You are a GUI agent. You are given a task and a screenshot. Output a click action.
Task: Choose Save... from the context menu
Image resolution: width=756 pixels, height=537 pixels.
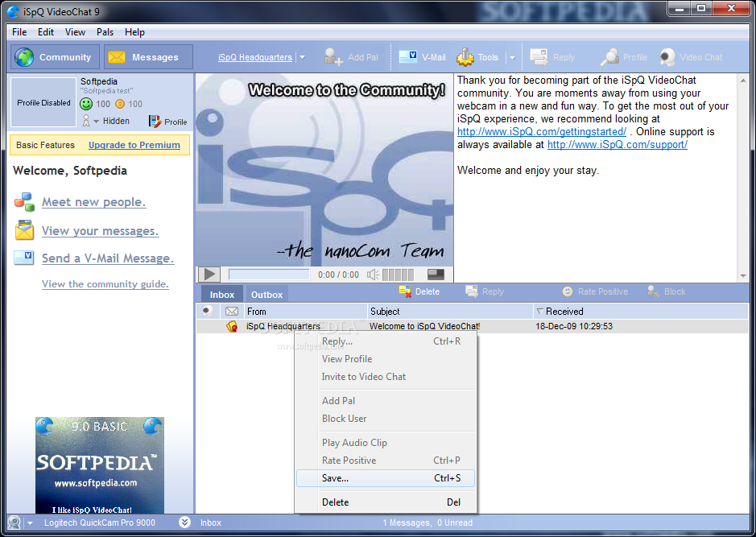(386, 478)
